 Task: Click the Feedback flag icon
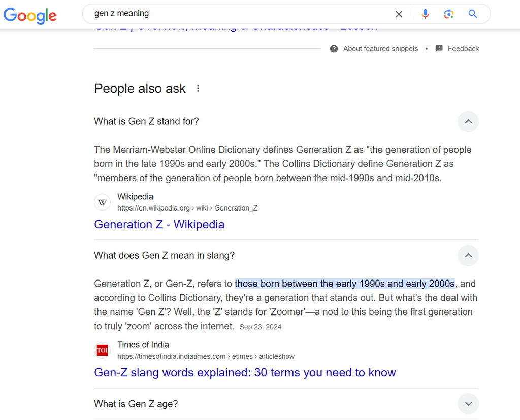coord(439,48)
